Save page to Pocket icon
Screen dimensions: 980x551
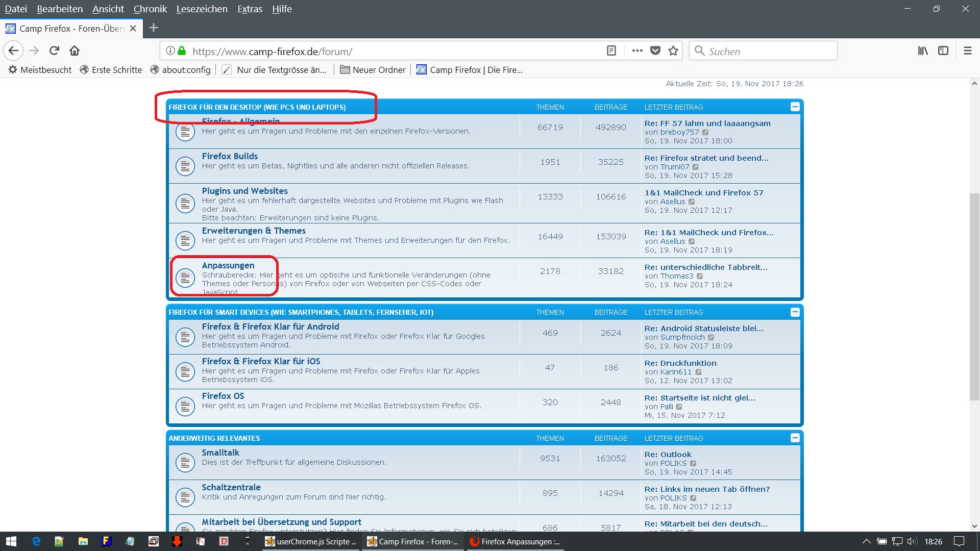click(x=655, y=51)
